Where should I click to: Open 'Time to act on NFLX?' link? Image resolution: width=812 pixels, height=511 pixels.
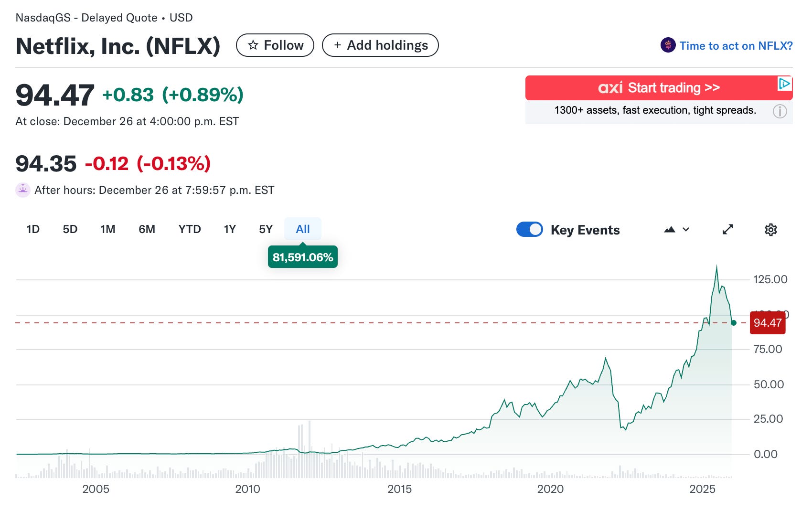(736, 46)
